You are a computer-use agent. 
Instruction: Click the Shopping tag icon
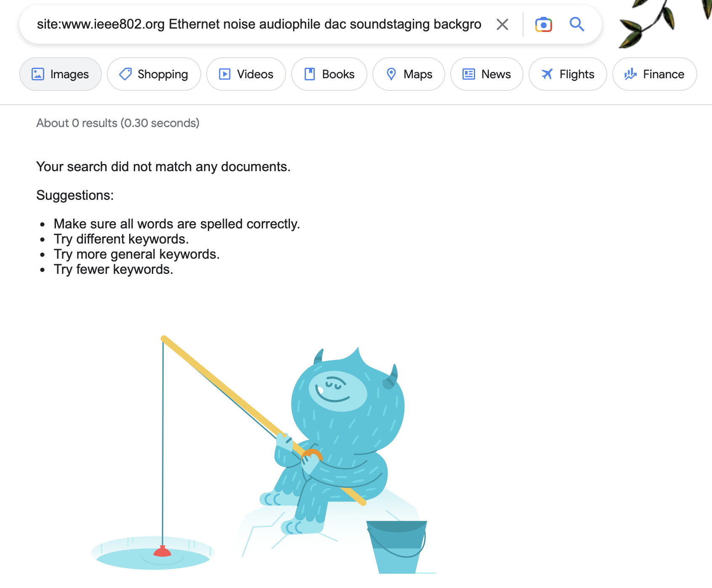(125, 74)
